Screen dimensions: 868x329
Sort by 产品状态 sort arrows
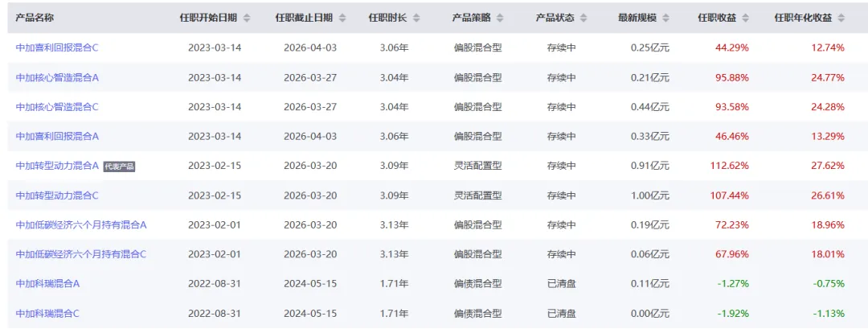(x=584, y=18)
